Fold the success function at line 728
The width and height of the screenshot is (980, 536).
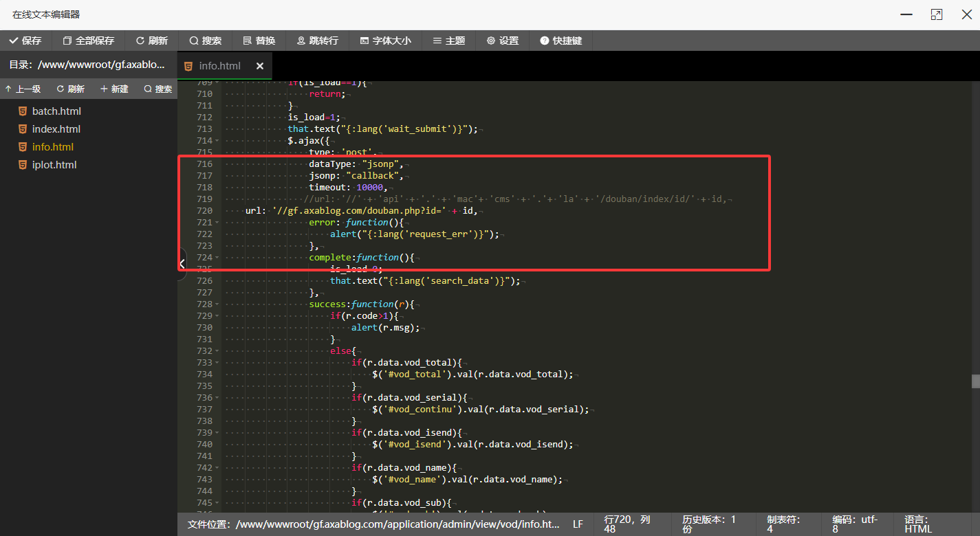[x=219, y=304]
